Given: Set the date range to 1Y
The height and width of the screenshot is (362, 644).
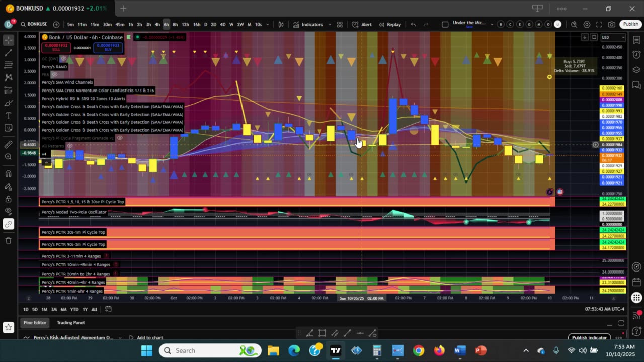Looking at the screenshot, I should tap(85, 309).
